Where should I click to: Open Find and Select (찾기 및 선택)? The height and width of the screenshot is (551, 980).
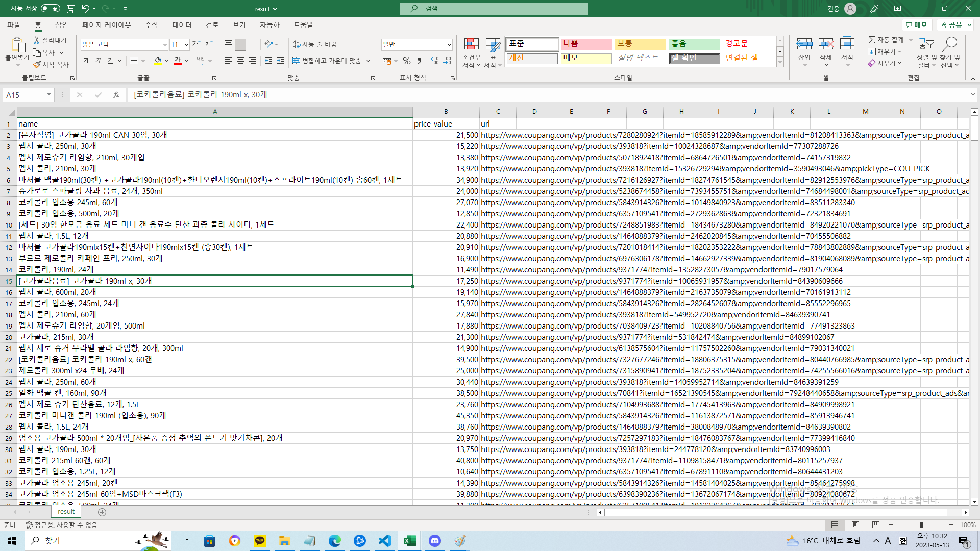(x=950, y=53)
